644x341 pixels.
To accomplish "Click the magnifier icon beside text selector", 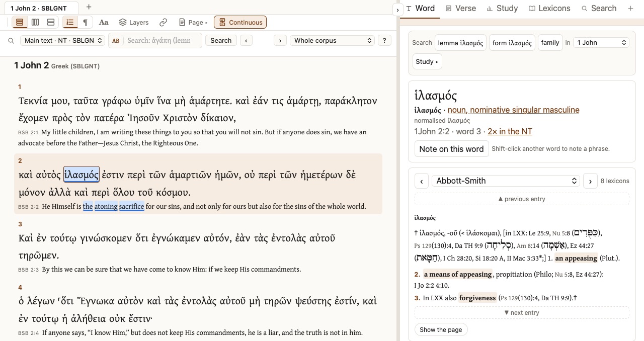I will pos(11,41).
